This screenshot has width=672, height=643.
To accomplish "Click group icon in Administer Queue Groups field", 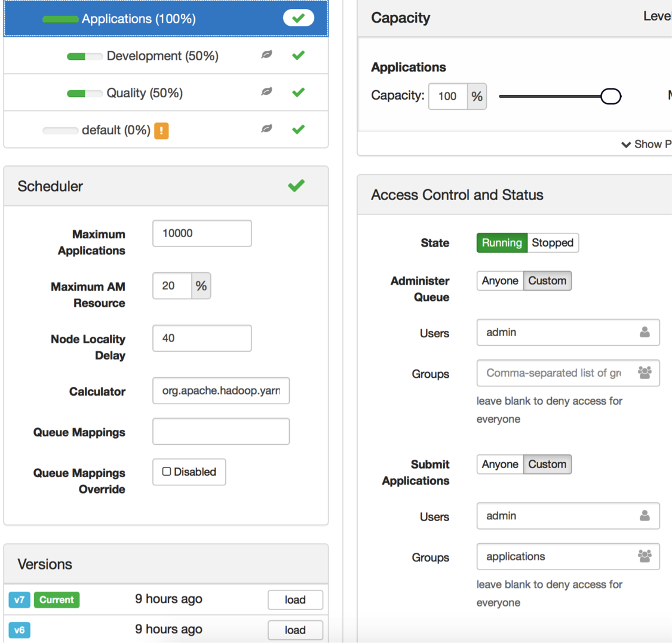I will 645,373.
